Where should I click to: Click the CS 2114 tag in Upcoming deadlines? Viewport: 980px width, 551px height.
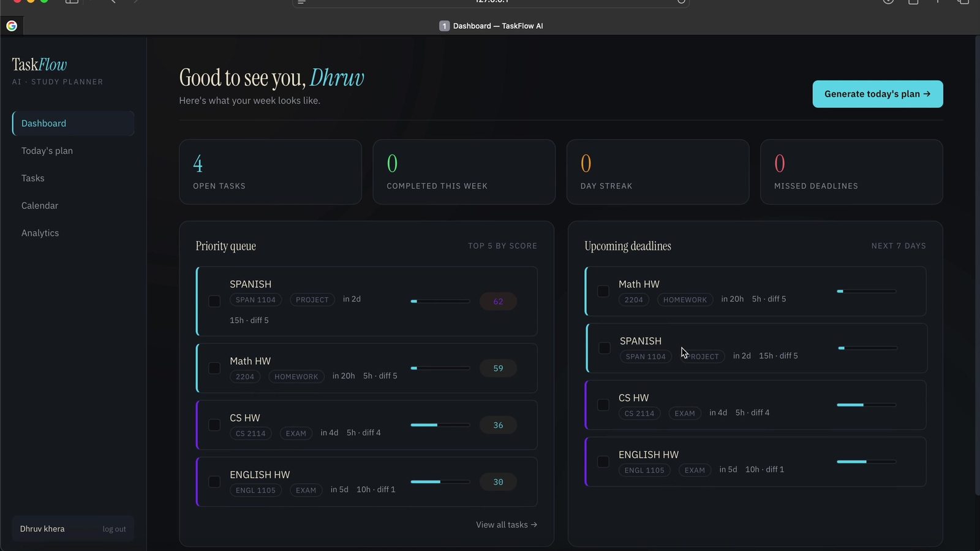pyautogui.click(x=639, y=414)
